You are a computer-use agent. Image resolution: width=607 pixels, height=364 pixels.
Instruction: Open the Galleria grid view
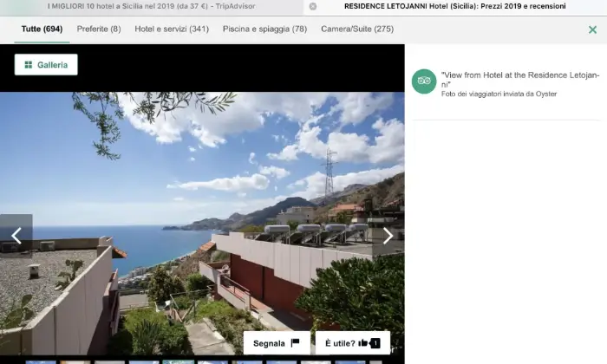(x=46, y=65)
